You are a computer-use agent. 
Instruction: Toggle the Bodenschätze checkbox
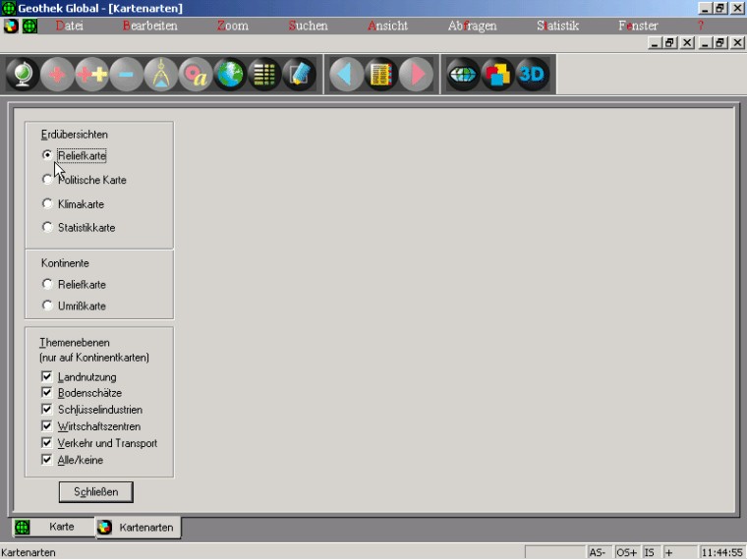(x=47, y=393)
